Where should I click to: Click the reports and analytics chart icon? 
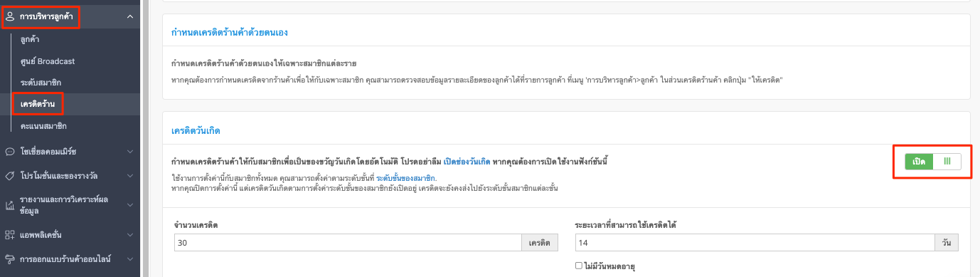(10, 205)
